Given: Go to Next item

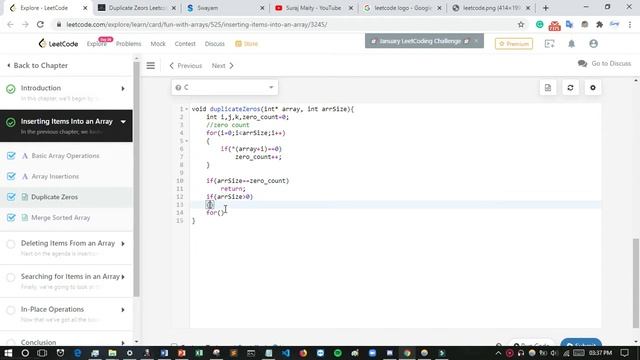Looking at the screenshot, I should click(x=223, y=66).
